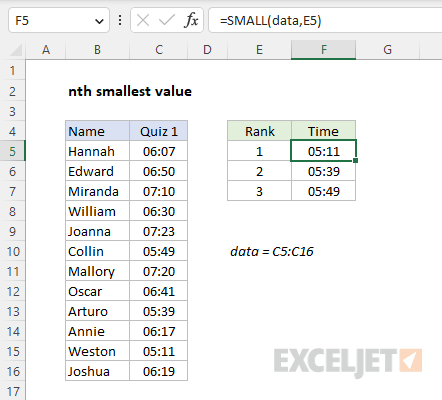Select the Rank 1 cell
Image resolution: width=442 pixels, height=400 pixels.
click(x=259, y=151)
